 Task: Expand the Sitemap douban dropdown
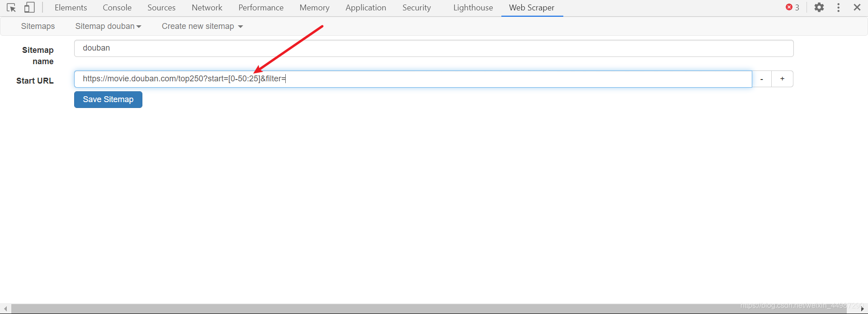click(x=108, y=26)
